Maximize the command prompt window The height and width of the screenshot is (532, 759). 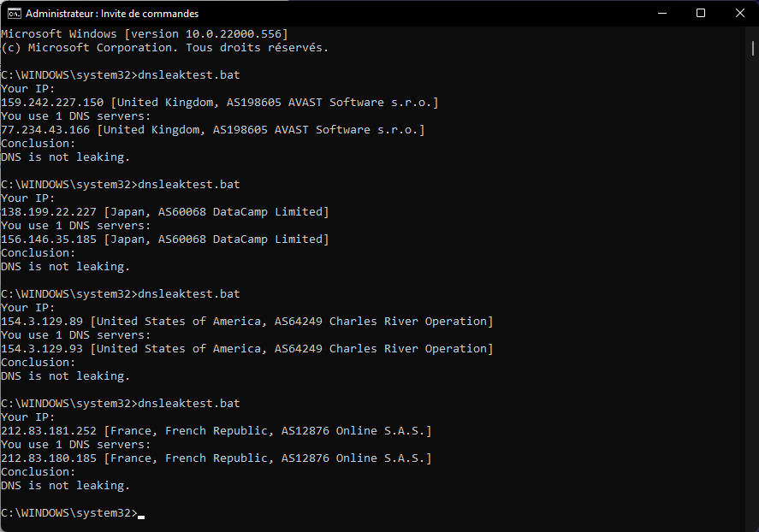701,14
